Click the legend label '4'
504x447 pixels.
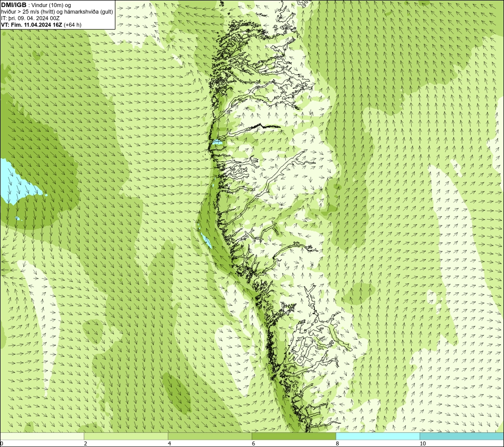(169, 444)
